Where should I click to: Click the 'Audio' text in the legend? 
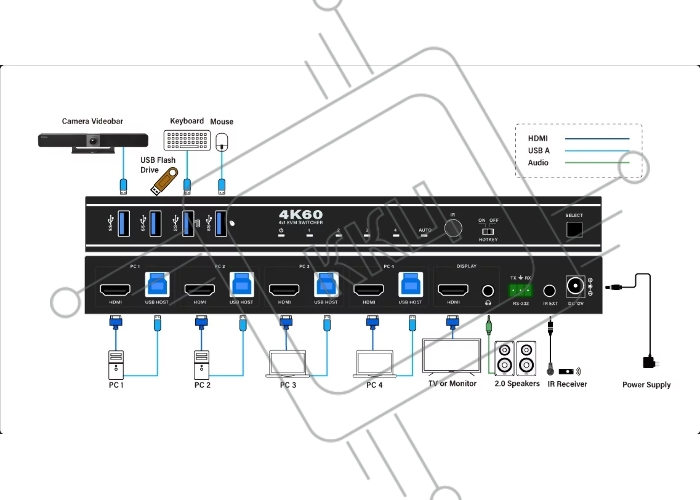[538, 162]
